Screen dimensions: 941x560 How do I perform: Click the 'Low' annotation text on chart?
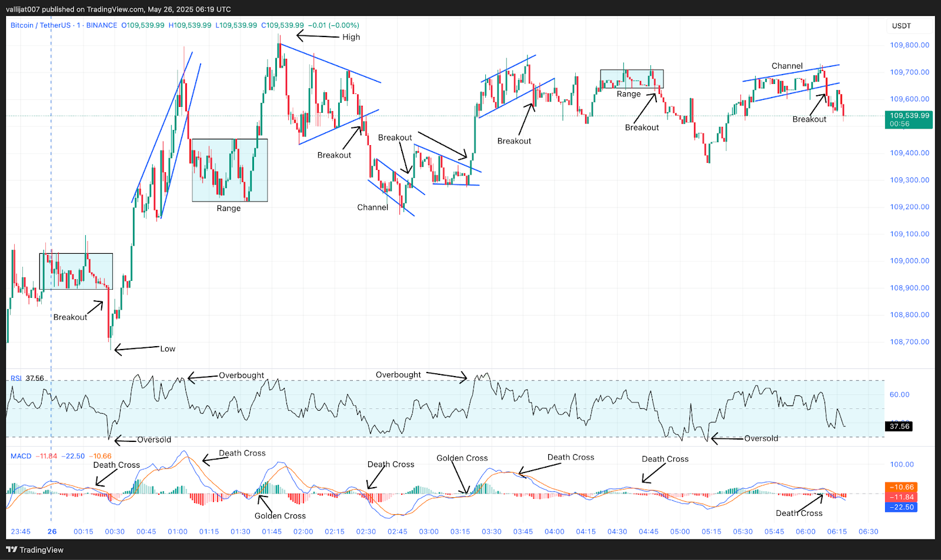point(168,349)
